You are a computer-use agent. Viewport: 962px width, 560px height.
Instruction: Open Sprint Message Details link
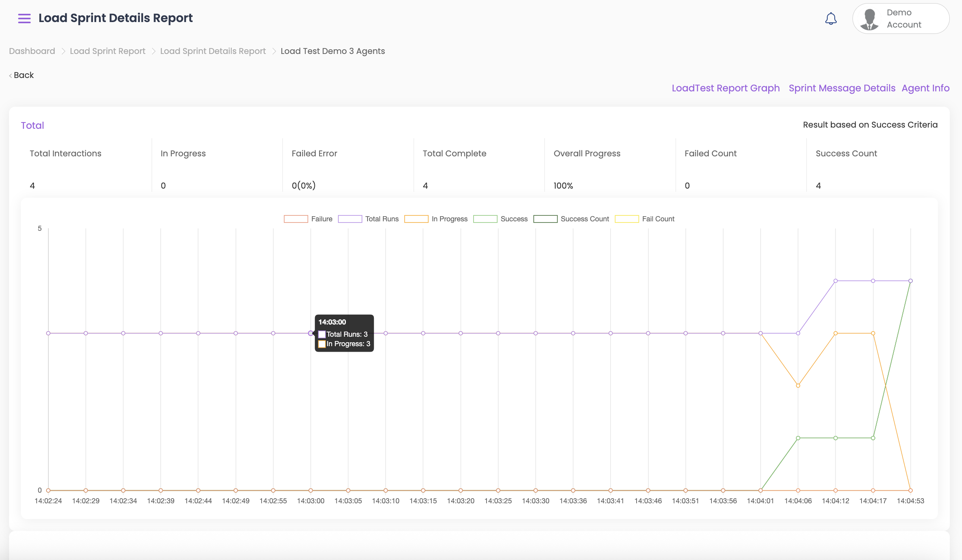[842, 88]
